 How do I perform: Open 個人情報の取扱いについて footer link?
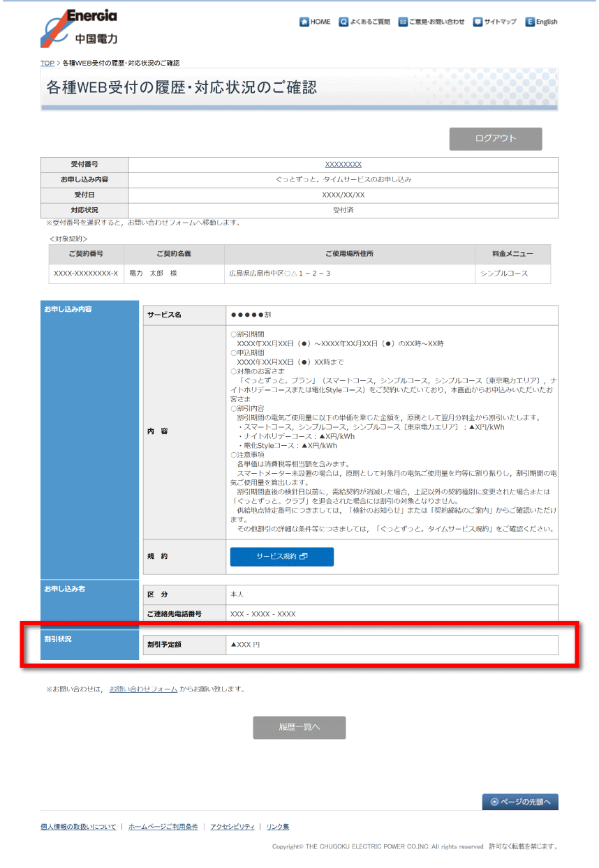(78, 827)
